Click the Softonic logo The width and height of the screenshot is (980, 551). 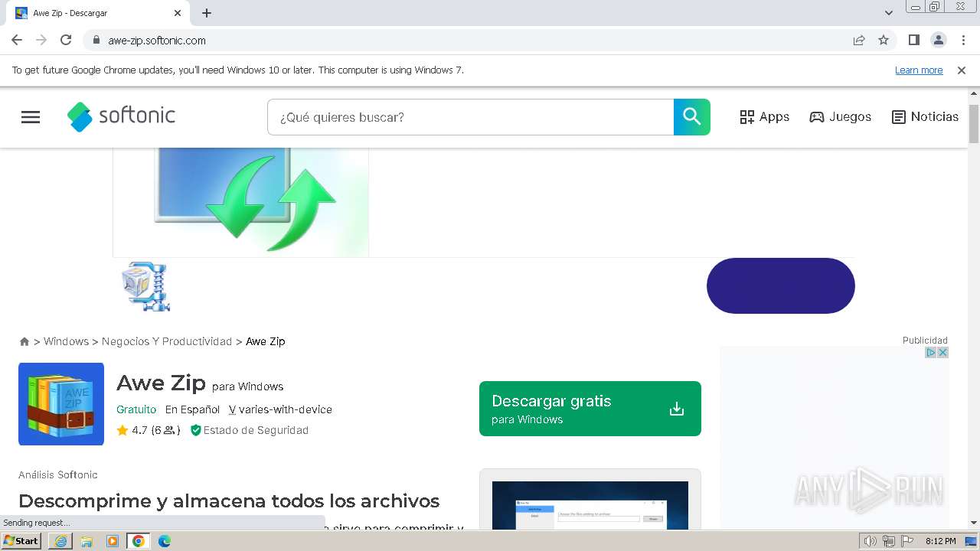[121, 116]
